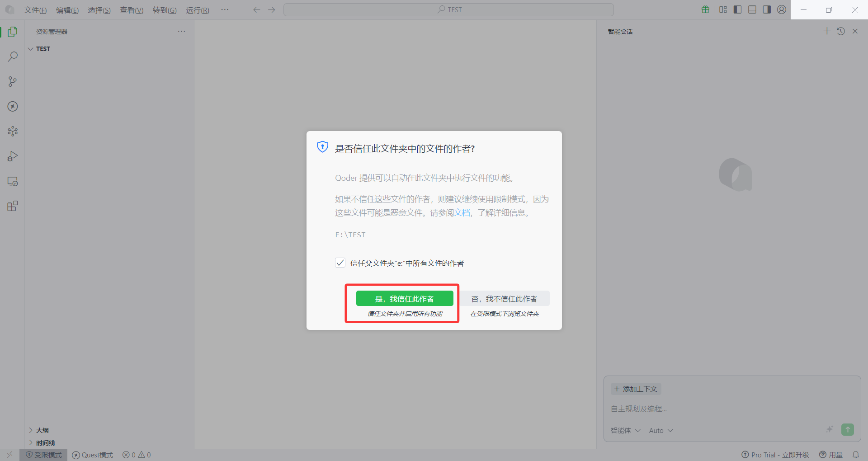
Task: Uncheck trusting all files in parent folder e:
Action: (x=340, y=263)
